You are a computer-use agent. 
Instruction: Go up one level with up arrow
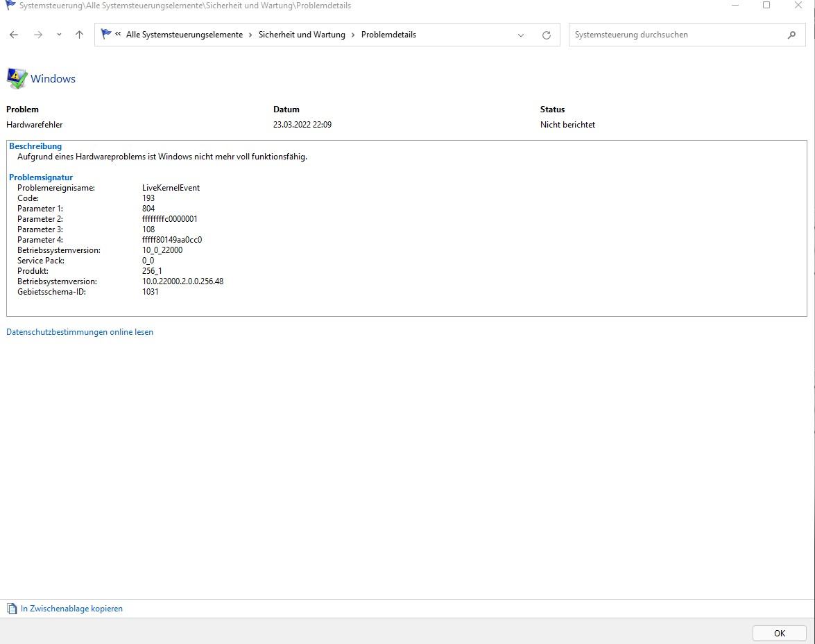coord(79,35)
